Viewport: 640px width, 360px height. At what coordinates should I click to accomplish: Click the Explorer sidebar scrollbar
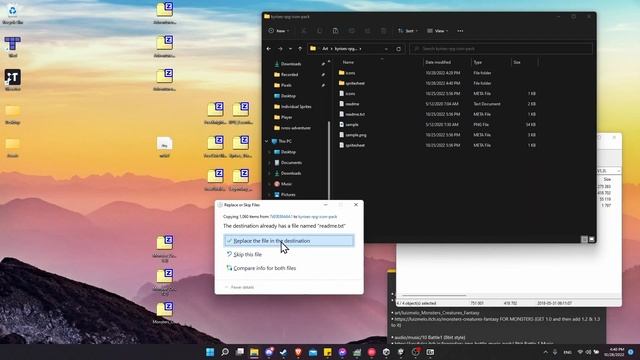pos(329,159)
